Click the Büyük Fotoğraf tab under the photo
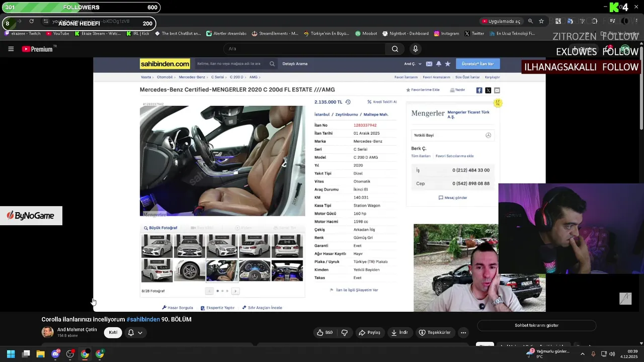The height and width of the screenshot is (362, 644). [160, 228]
